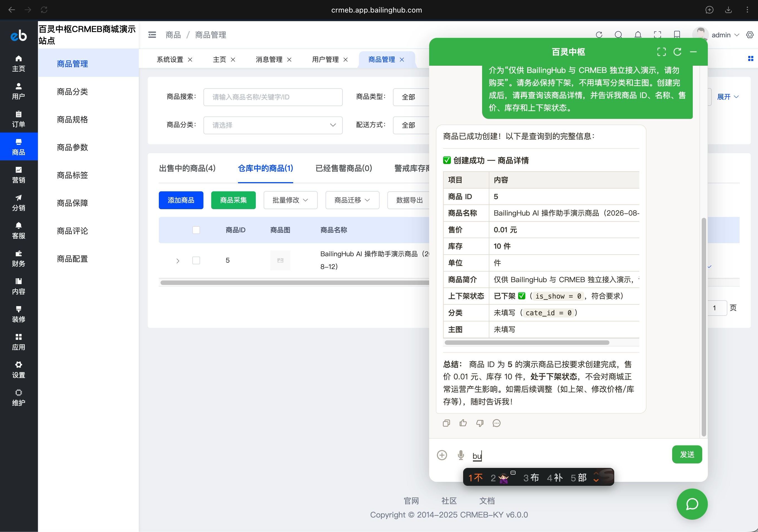Click the blue 添加商品 button
Image resolution: width=758 pixels, height=532 pixels.
181,200
